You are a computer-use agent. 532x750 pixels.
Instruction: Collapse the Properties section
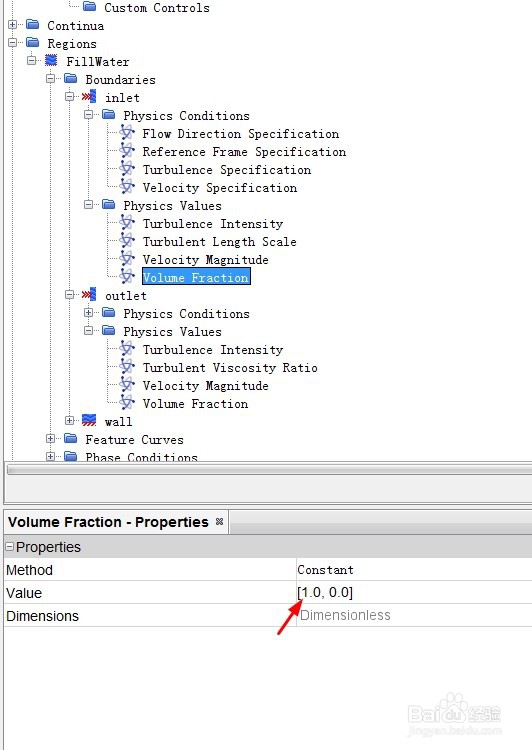[x=10, y=547]
